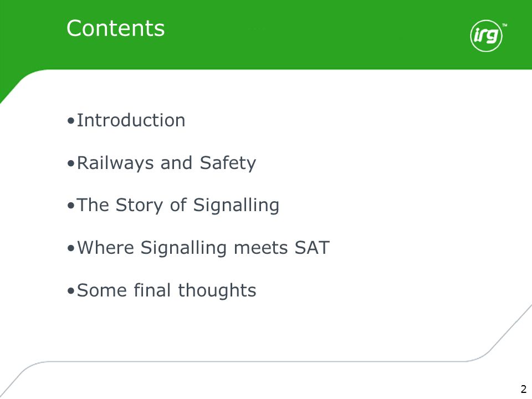Go to Some final thoughts entry
The width and height of the screenshot is (532, 399).
(x=166, y=290)
